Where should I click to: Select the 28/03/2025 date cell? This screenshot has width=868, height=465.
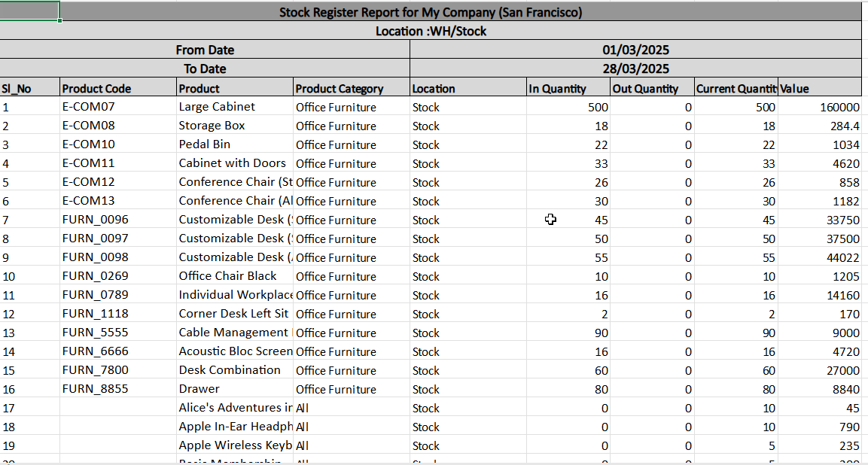point(635,68)
